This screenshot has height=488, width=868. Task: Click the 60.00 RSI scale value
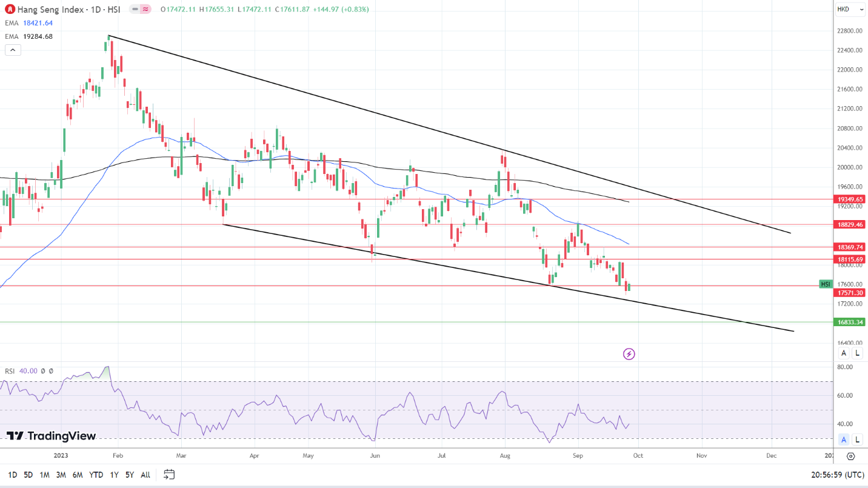[846, 395]
